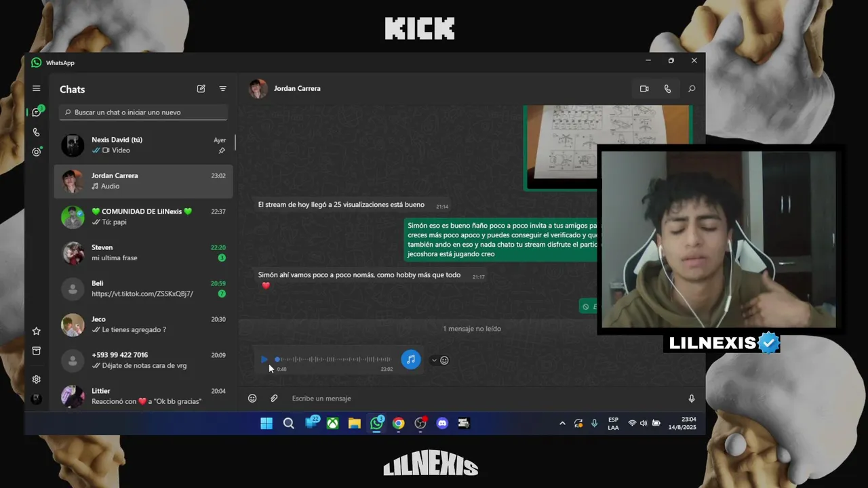Open Jordan Carrera's header profile photo
Viewport: 868px width, 488px height.
click(258, 89)
